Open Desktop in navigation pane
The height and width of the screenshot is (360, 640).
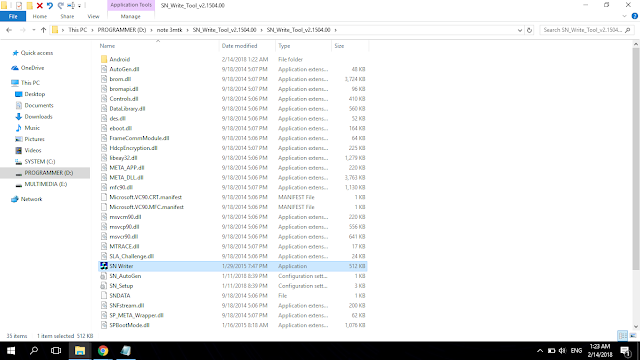(x=35, y=94)
